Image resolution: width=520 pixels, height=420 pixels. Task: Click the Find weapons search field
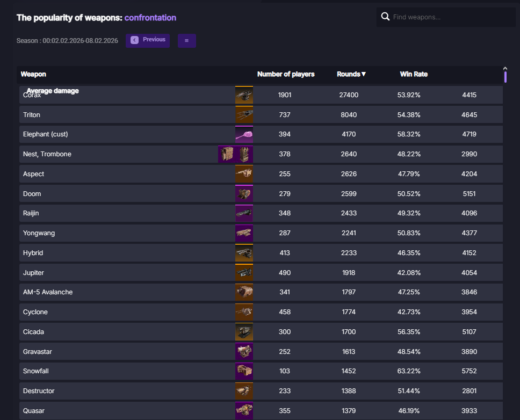(x=451, y=17)
